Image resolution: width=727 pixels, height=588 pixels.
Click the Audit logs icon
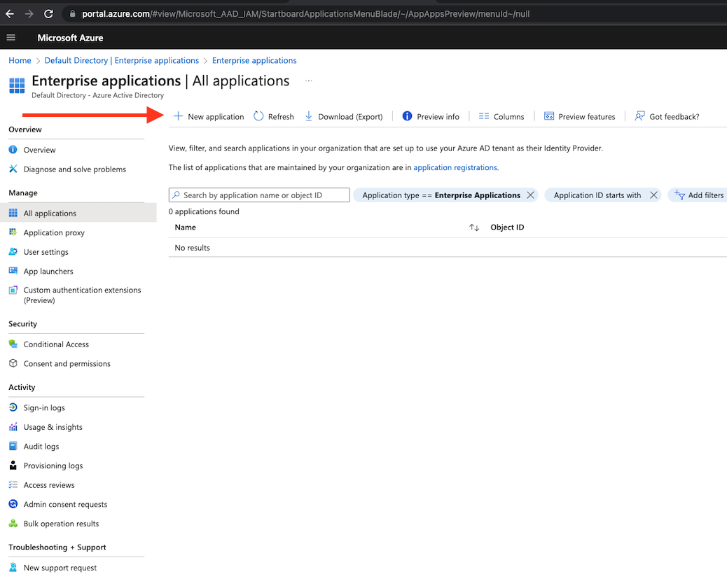[13, 446]
